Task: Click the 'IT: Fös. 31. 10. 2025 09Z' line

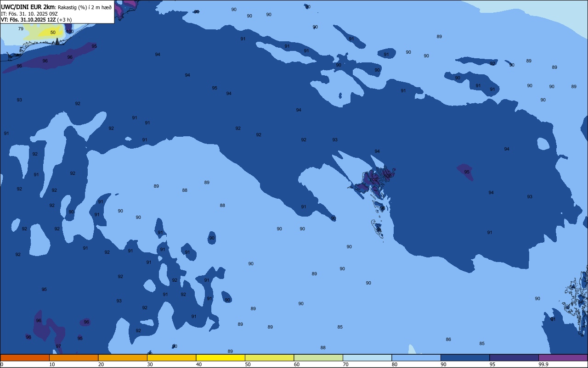Action: [29, 13]
